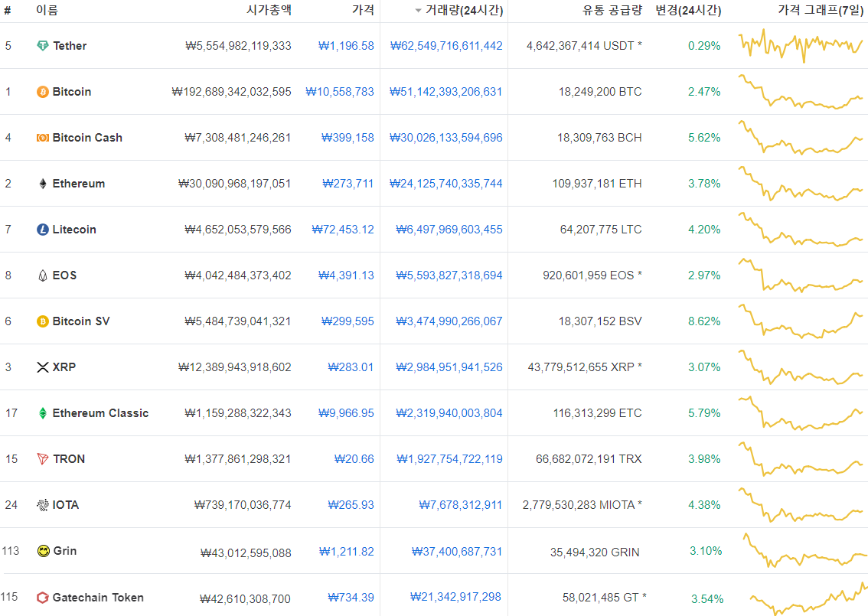Click the Bitcoin Cash logo icon
The height and width of the screenshot is (616, 868).
(x=43, y=138)
